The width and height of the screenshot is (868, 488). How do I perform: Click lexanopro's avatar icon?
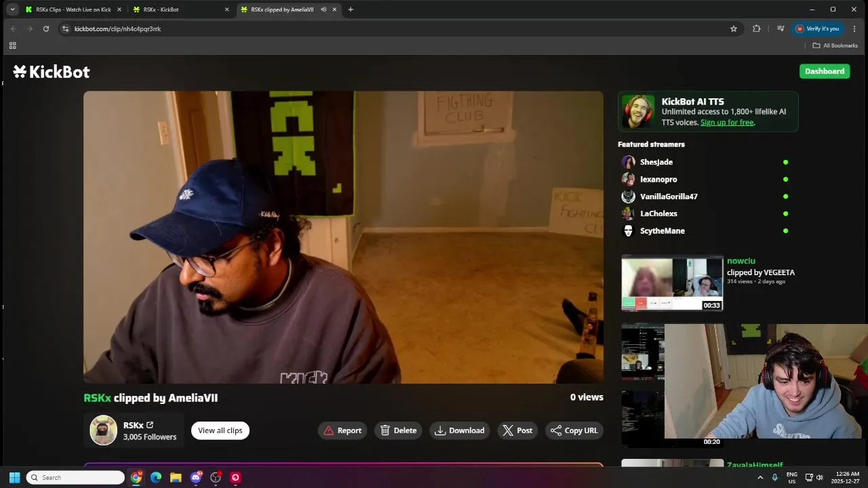[629, 179]
